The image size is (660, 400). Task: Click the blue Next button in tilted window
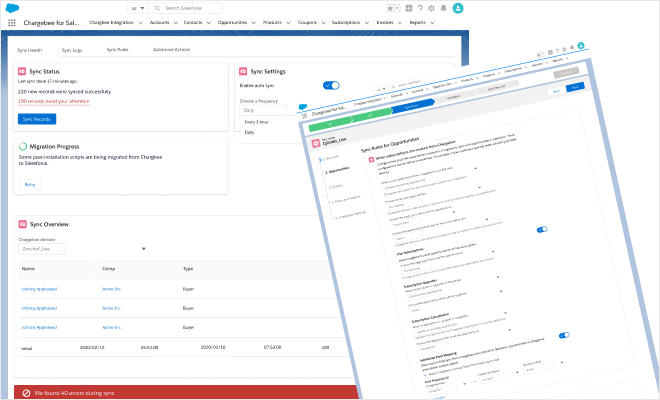point(575,87)
